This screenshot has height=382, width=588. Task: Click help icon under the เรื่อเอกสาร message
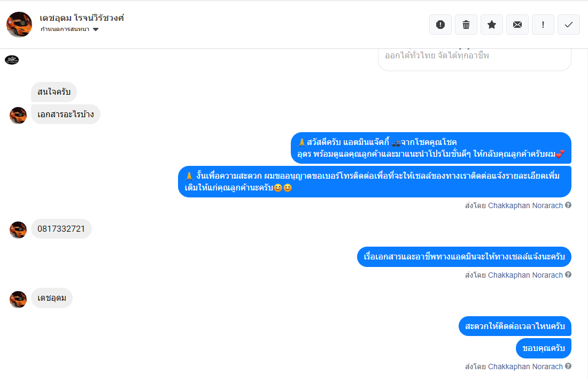[x=568, y=274]
